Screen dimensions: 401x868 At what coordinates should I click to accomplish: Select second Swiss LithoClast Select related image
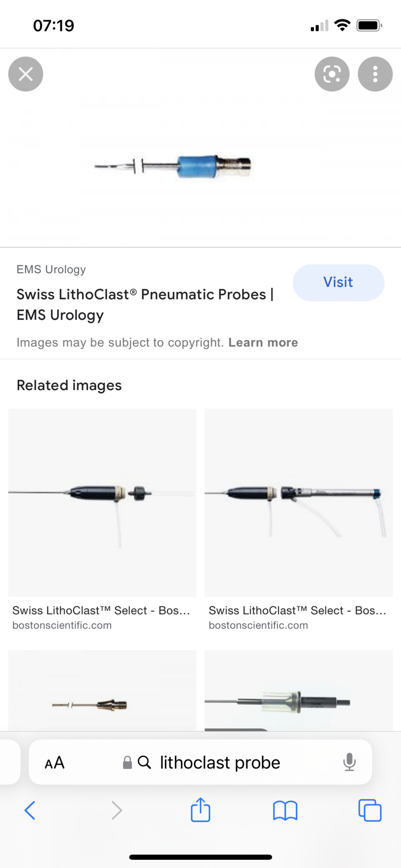[299, 502]
